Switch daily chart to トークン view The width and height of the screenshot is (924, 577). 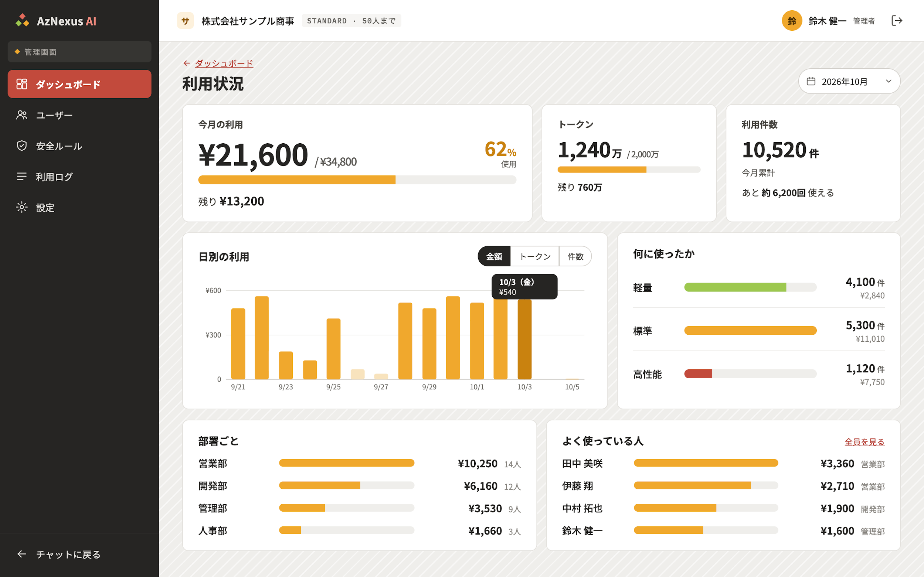535,256
